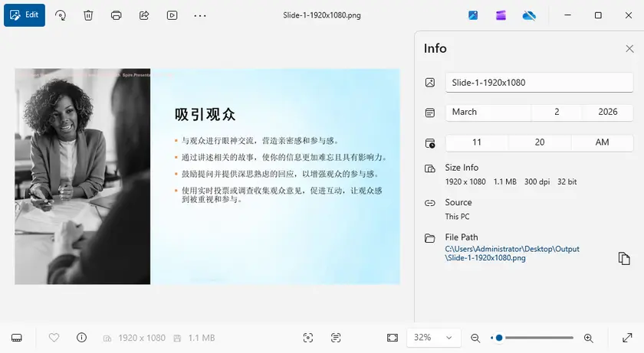Screen dimensions: 644x353
Task: Rotate the image with the rotate icon
Action: [x=61, y=15]
